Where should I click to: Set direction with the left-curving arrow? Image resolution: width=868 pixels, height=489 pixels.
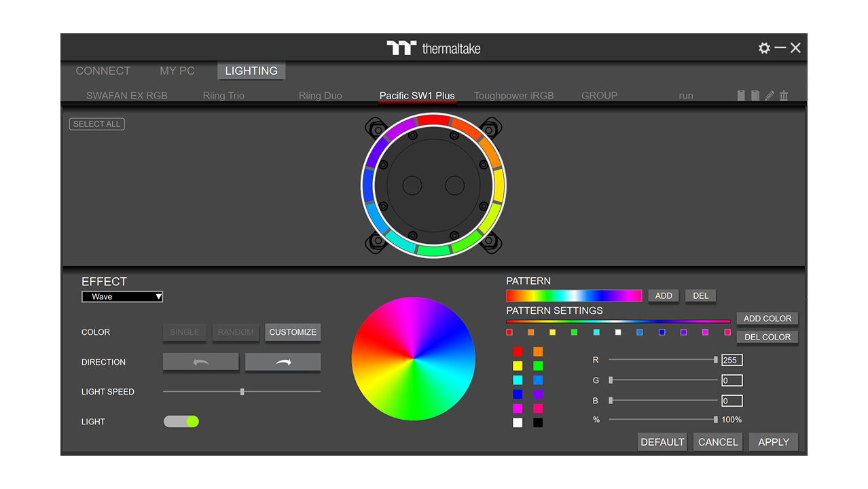(201, 362)
